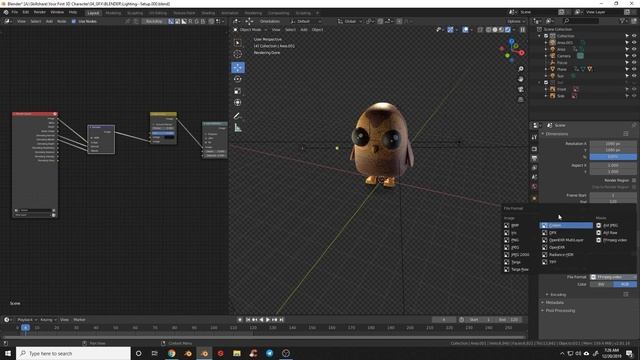This screenshot has width=640, height=360.
Task: Adjust the resolution percentage slider
Action: click(613, 157)
